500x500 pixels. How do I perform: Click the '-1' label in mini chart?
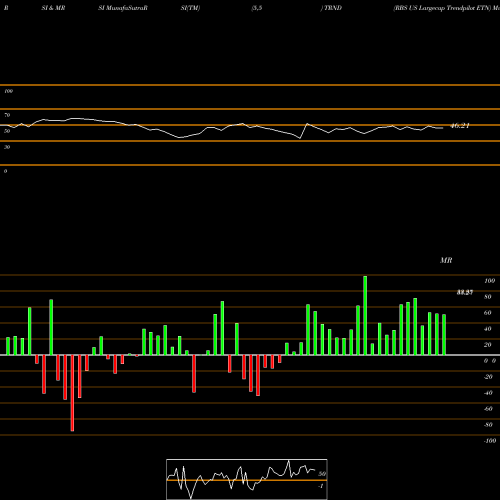click(x=321, y=486)
